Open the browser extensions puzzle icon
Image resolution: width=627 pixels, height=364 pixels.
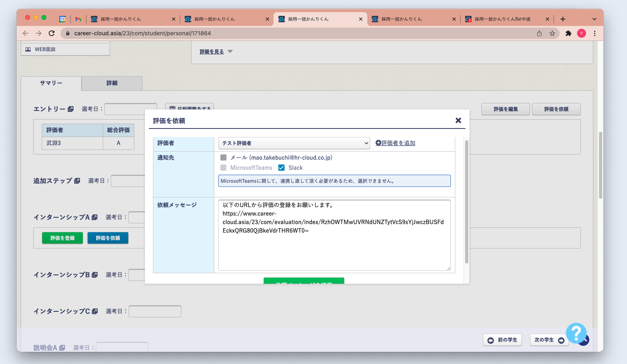pos(568,33)
